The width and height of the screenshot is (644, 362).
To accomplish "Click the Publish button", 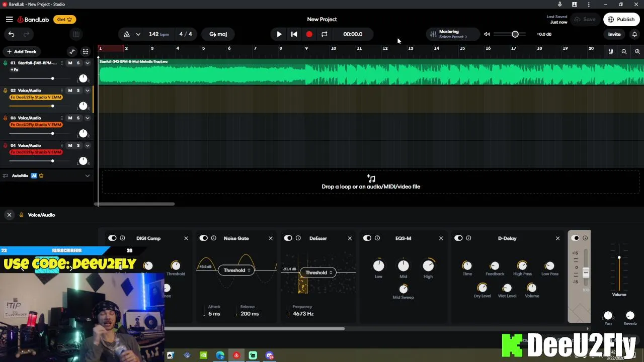I will [621, 19].
